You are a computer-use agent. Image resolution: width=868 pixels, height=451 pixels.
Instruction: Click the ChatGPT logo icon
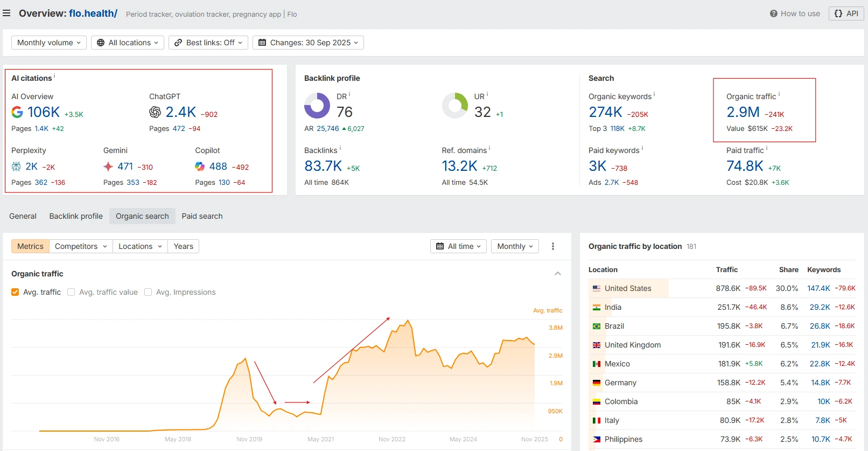tap(155, 112)
